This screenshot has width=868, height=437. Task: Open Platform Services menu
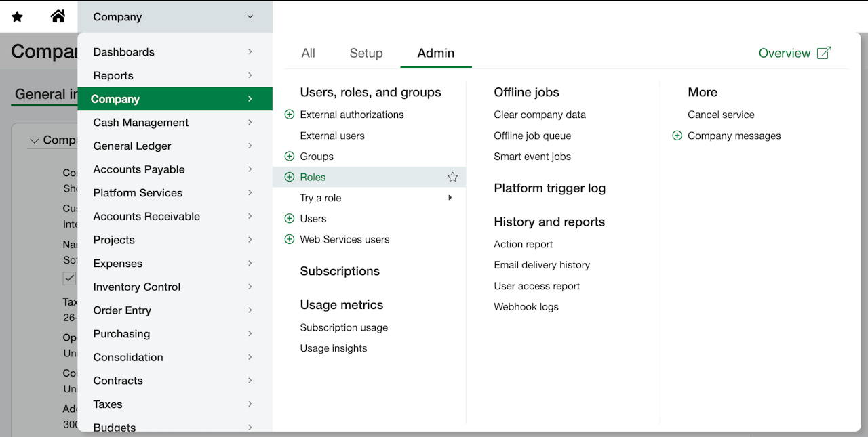coord(175,193)
